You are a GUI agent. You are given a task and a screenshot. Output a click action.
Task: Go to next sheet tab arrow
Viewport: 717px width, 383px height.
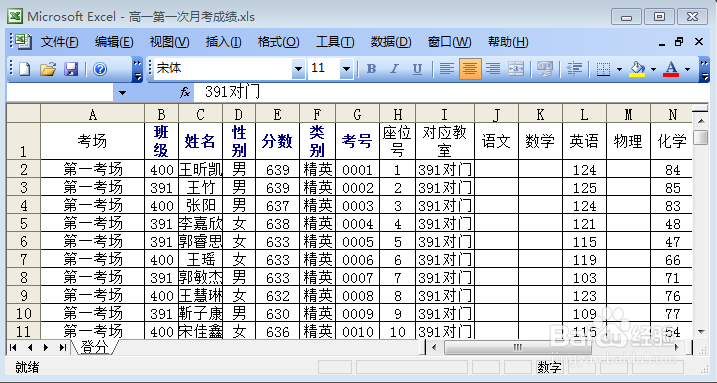(x=46, y=347)
